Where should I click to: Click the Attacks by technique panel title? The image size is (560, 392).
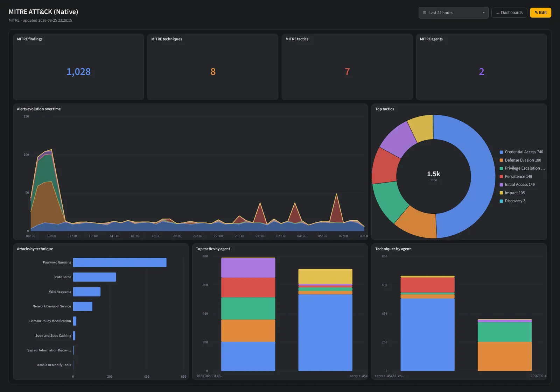tap(35, 249)
